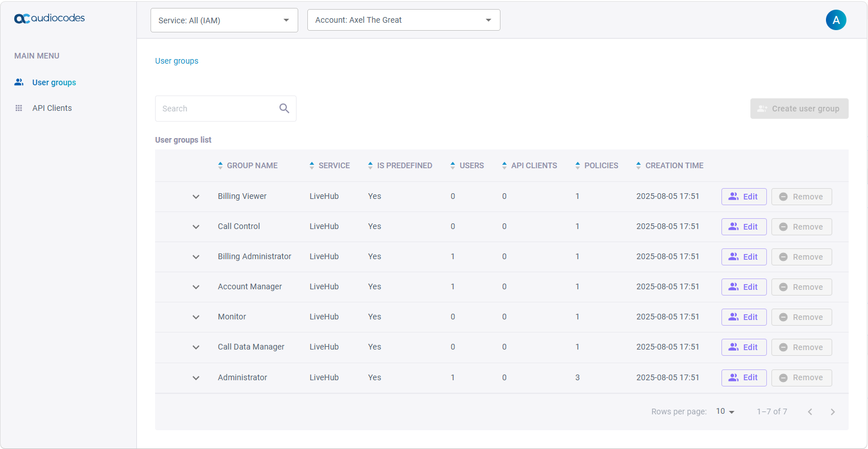This screenshot has height=449, width=868.
Task: Open API Clients in main menu
Action: [52, 108]
